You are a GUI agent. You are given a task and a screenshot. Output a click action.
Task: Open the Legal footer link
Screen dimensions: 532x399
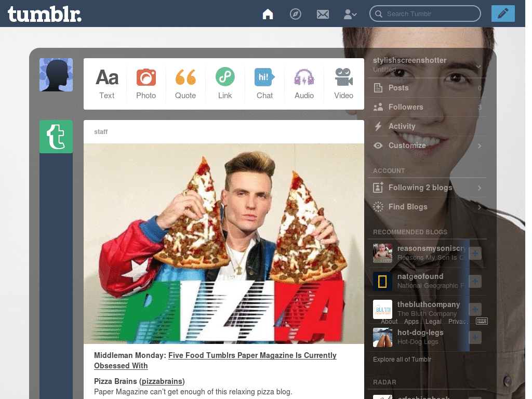[433, 321]
